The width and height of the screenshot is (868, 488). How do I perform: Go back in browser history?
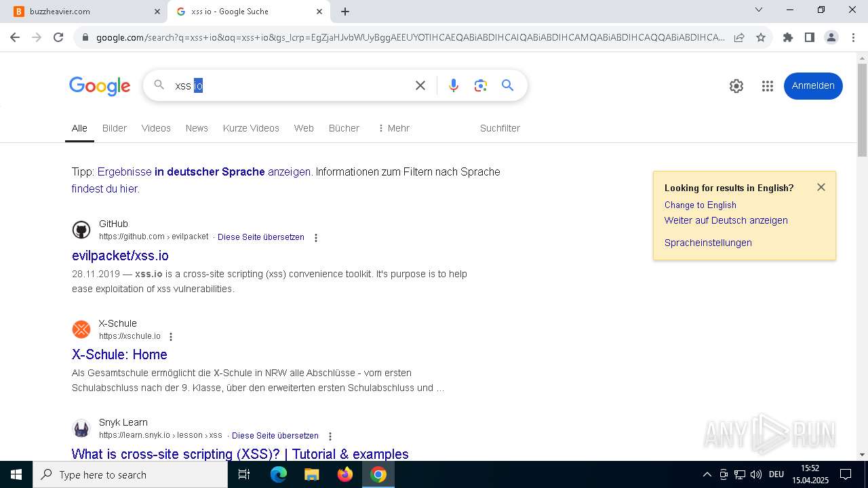[x=15, y=37]
